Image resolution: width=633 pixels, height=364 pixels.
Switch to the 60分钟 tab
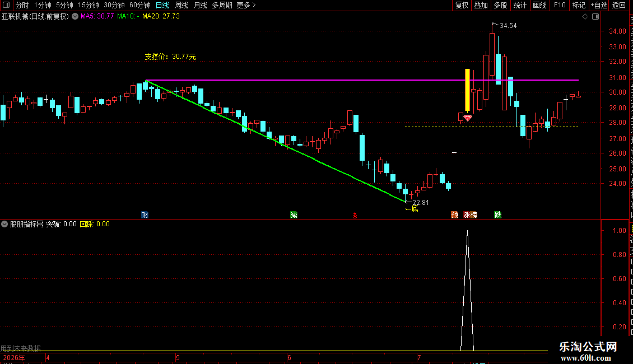(x=139, y=5)
